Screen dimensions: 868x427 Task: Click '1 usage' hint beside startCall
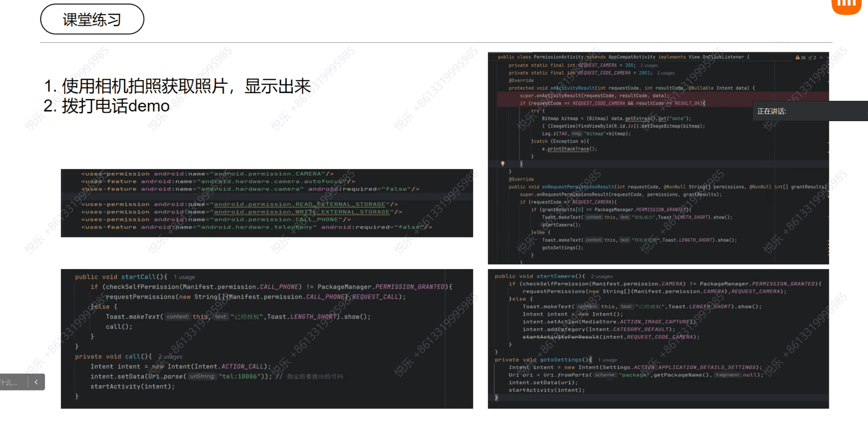click(x=184, y=277)
